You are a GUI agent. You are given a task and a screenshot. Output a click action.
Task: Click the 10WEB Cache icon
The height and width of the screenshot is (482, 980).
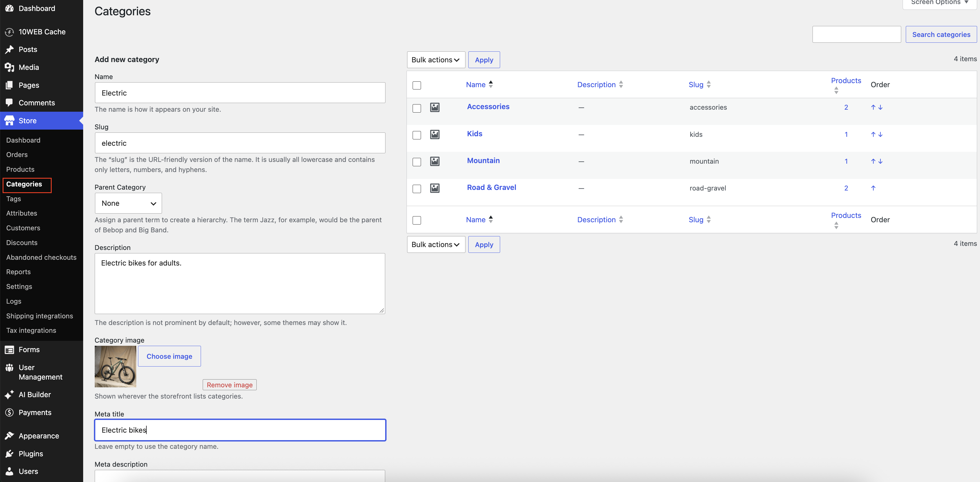pos(10,32)
